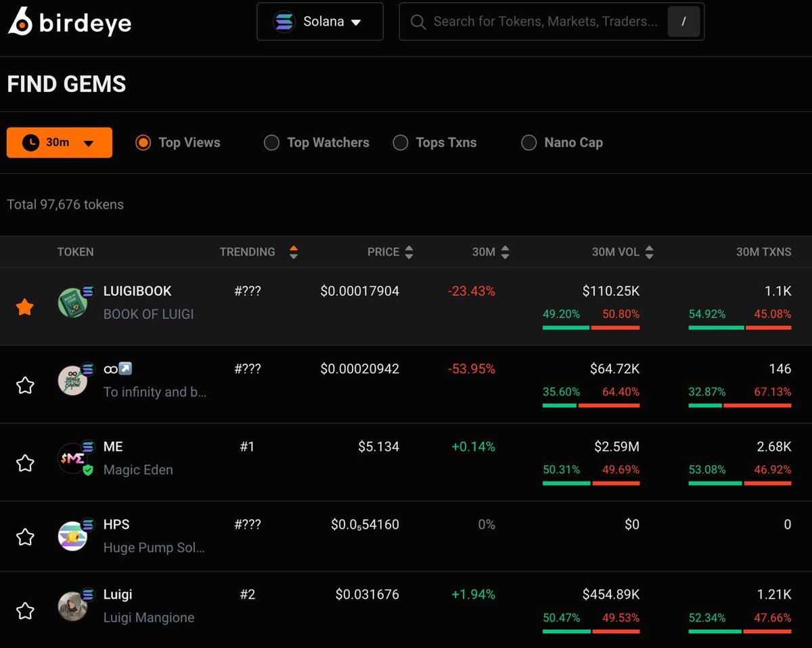Click the Luigi Mangione token avatar
The height and width of the screenshot is (648, 812).
point(73,606)
